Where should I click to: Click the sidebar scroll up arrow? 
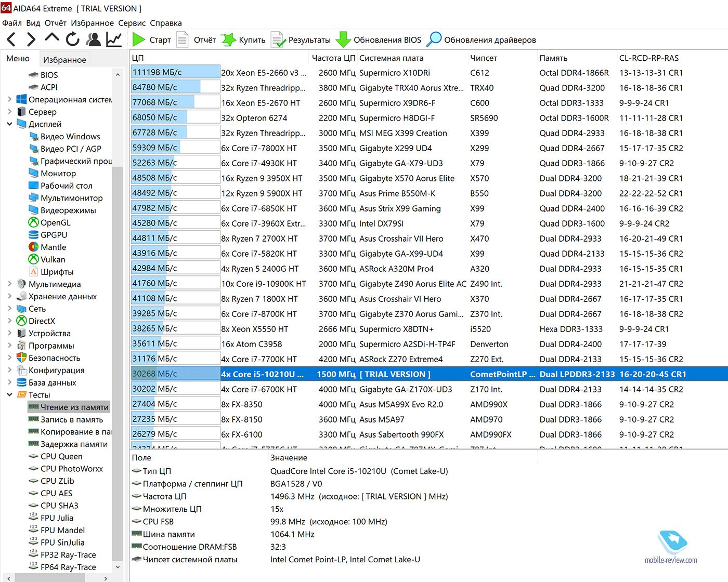pos(118,75)
